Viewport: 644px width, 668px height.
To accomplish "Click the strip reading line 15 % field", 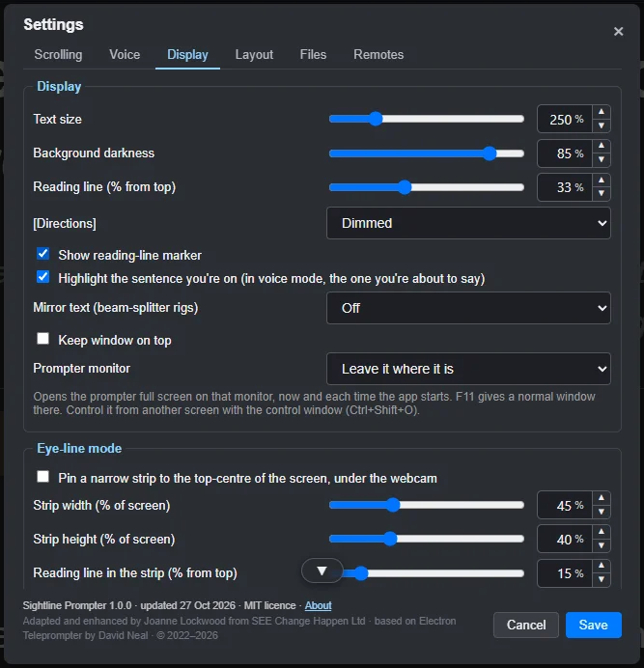I will coord(565,573).
